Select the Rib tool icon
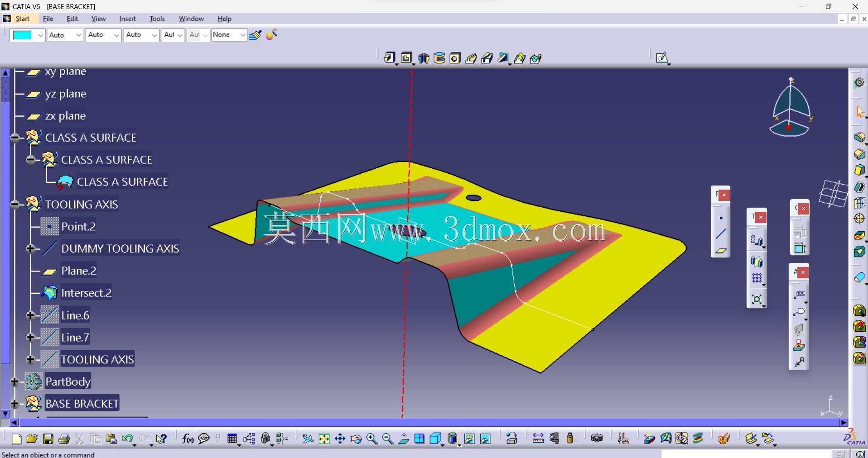Image resolution: width=868 pixels, height=458 pixels. tap(471, 58)
